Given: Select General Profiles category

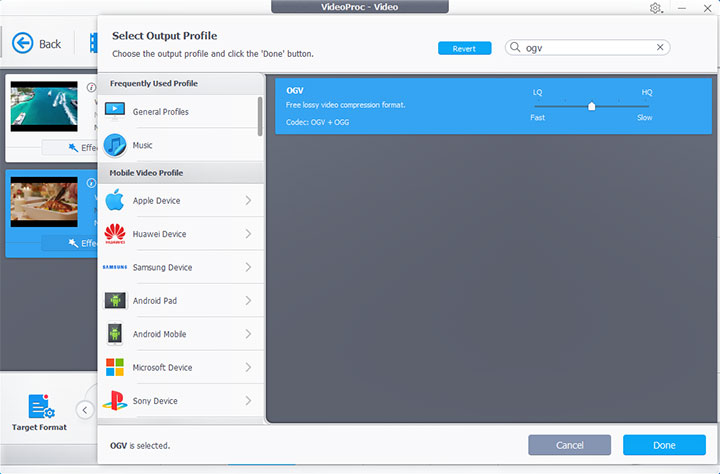Looking at the screenshot, I should 181,112.
